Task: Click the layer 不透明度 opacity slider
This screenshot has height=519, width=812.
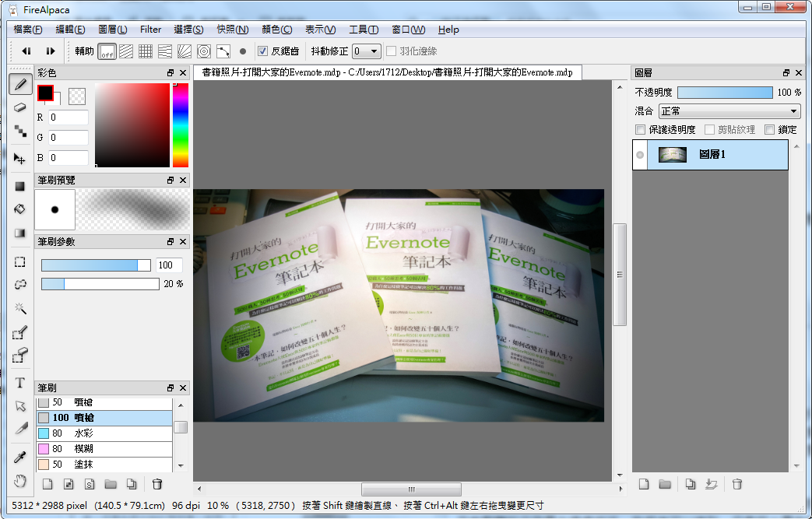Action: [725, 93]
